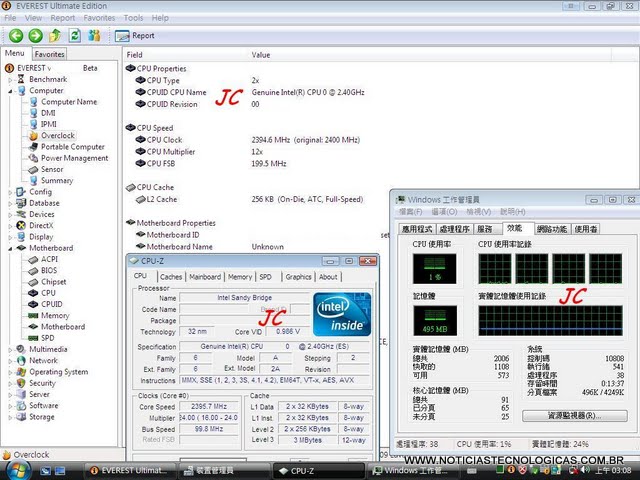Click CPU-Z taskbar button
The image size is (640, 480).
click(318, 471)
